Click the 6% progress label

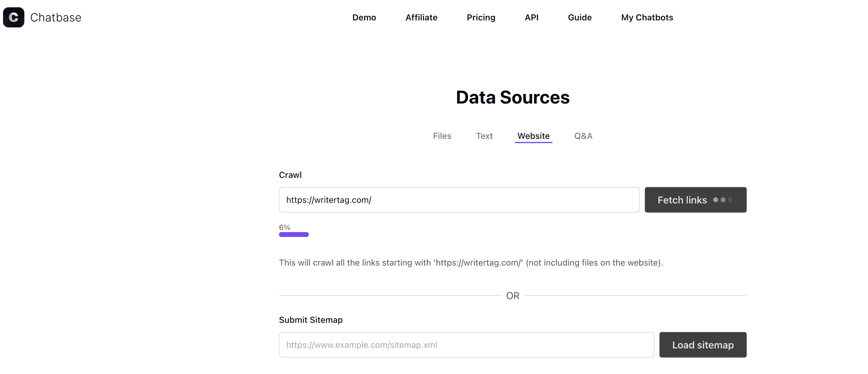pyautogui.click(x=284, y=228)
